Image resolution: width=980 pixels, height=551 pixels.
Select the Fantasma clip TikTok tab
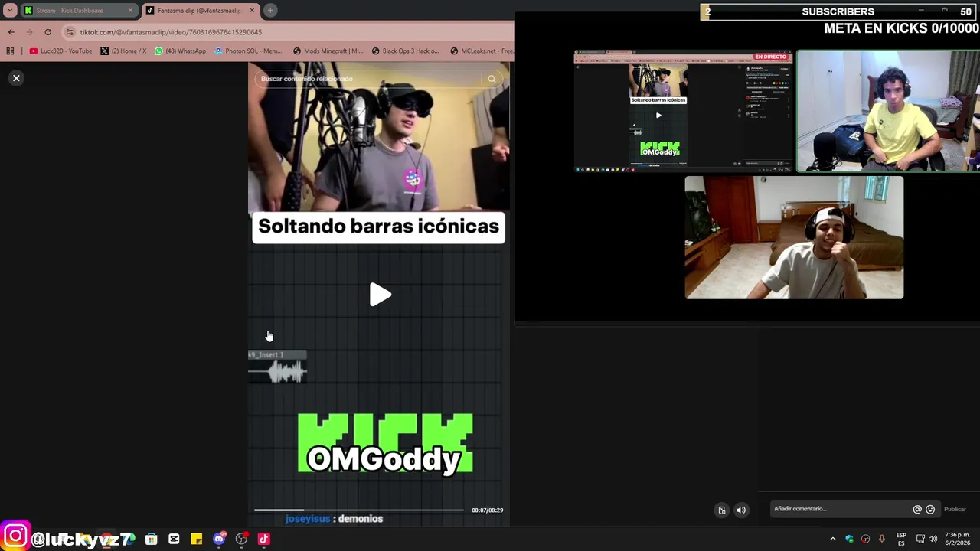pyautogui.click(x=201, y=11)
